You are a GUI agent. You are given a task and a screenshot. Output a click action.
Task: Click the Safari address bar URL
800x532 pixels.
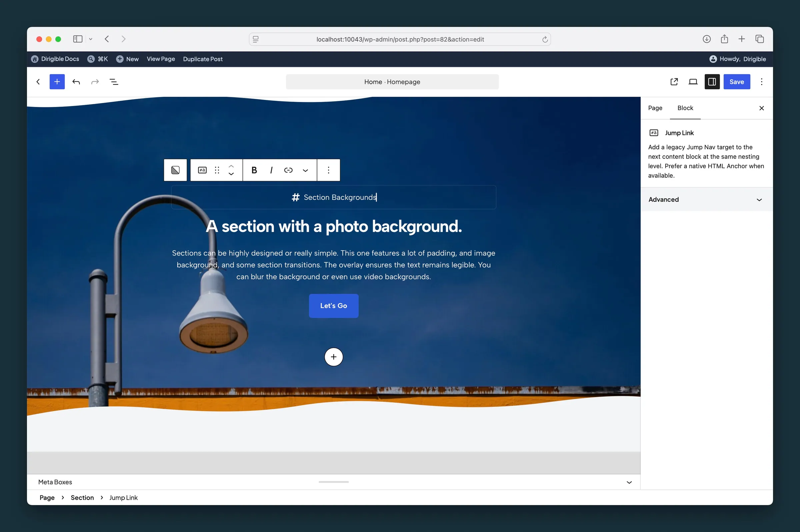point(400,39)
